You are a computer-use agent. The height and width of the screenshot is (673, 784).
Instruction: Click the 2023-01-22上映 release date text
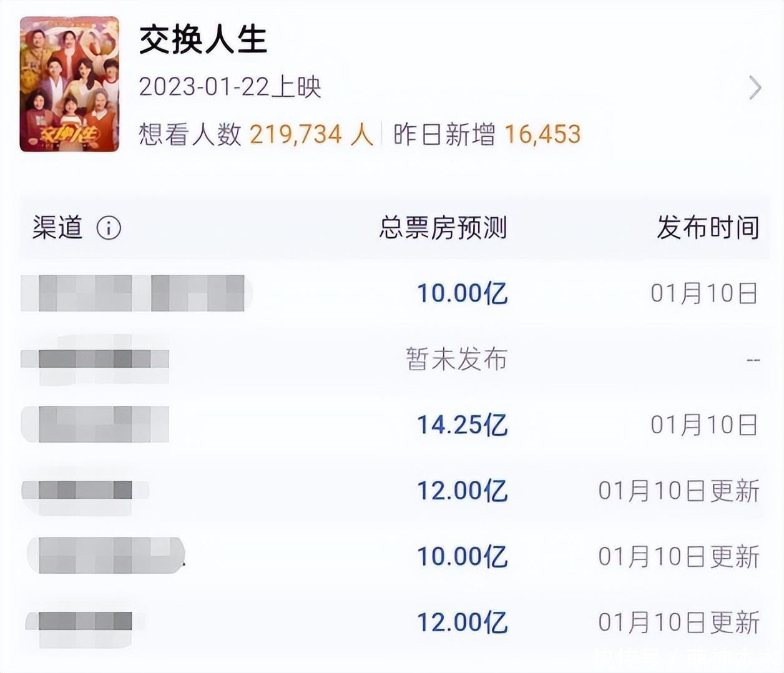pyautogui.click(x=230, y=87)
